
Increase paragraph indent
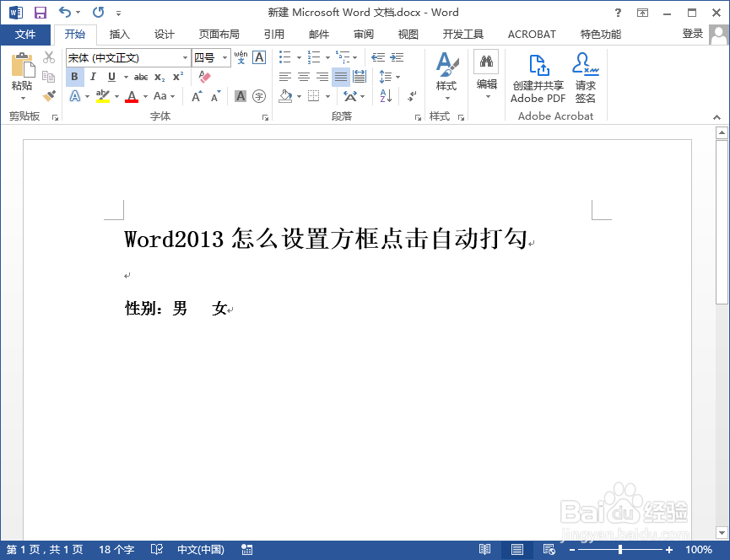pyautogui.click(x=397, y=57)
